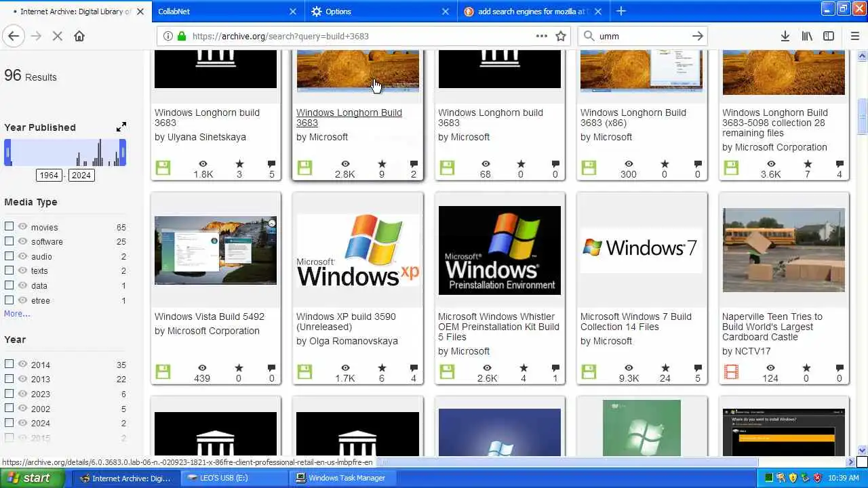Close the Options tab
Image resolution: width=868 pixels, height=488 pixels.
[x=446, y=11]
